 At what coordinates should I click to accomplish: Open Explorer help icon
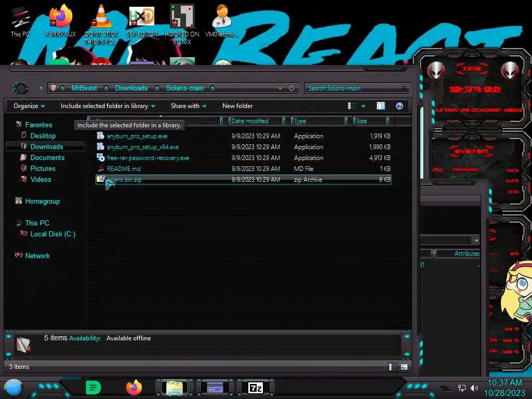point(400,106)
